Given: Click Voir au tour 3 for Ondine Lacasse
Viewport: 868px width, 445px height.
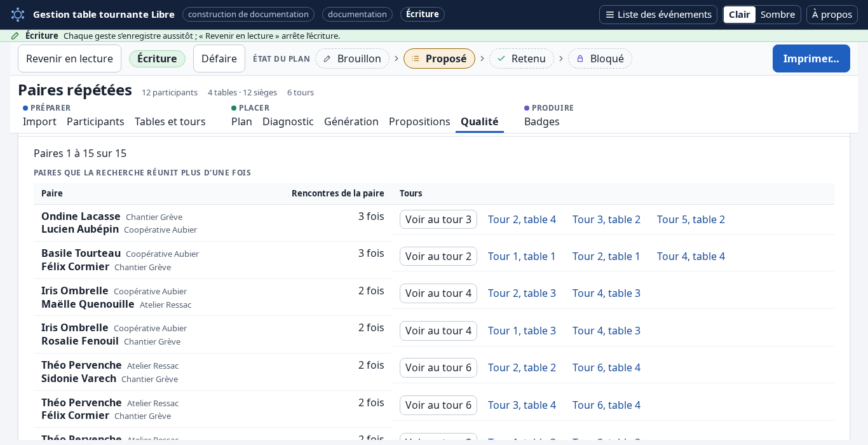Looking at the screenshot, I should [x=438, y=219].
